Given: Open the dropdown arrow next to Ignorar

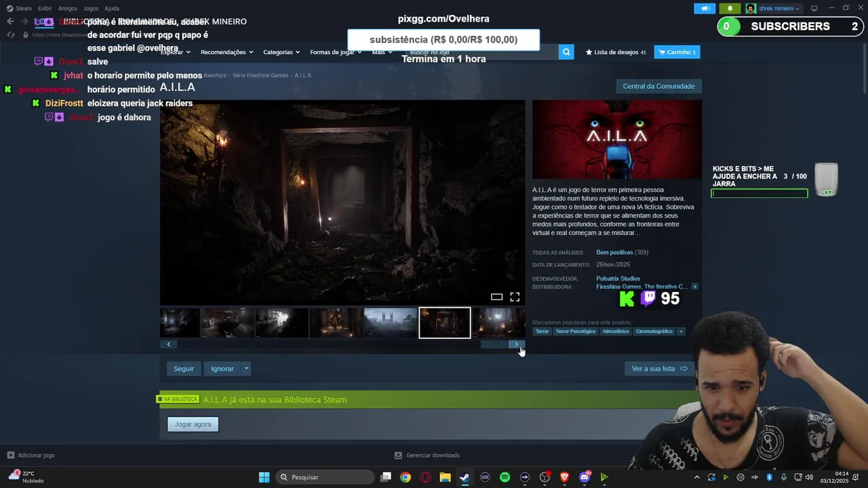Looking at the screenshot, I should pyautogui.click(x=246, y=369).
